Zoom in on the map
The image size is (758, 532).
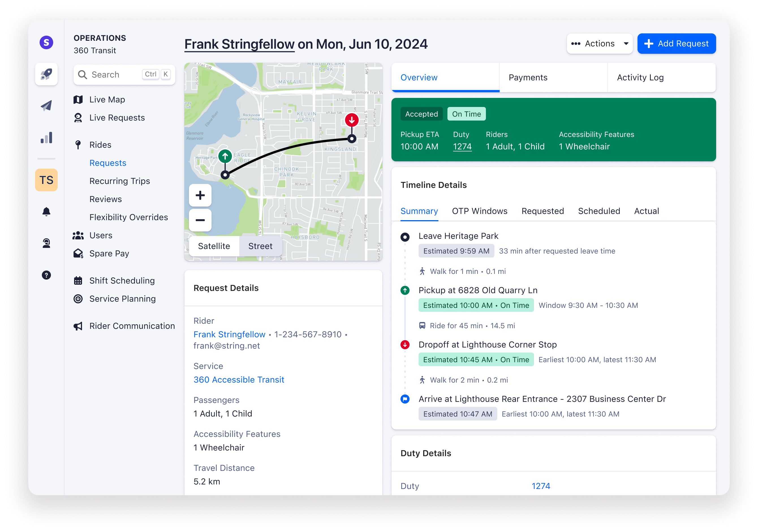pos(200,196)
